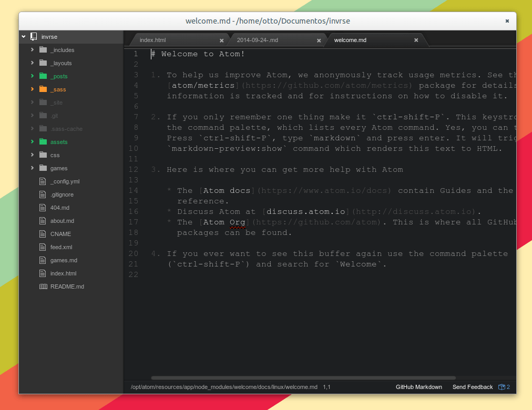The width and height of the screenshot is (532, 410).
Task: Expand the _includes folder arrow
Action: pos(32,50)
